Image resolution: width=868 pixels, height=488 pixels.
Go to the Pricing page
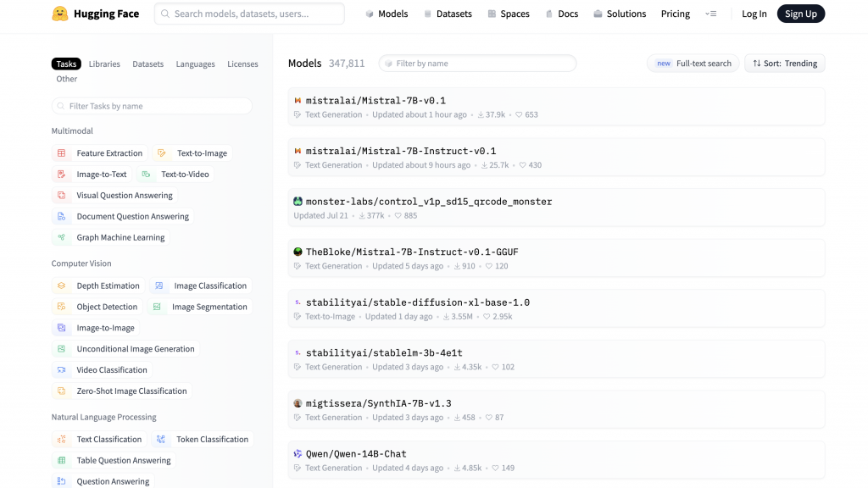[676, 14]
